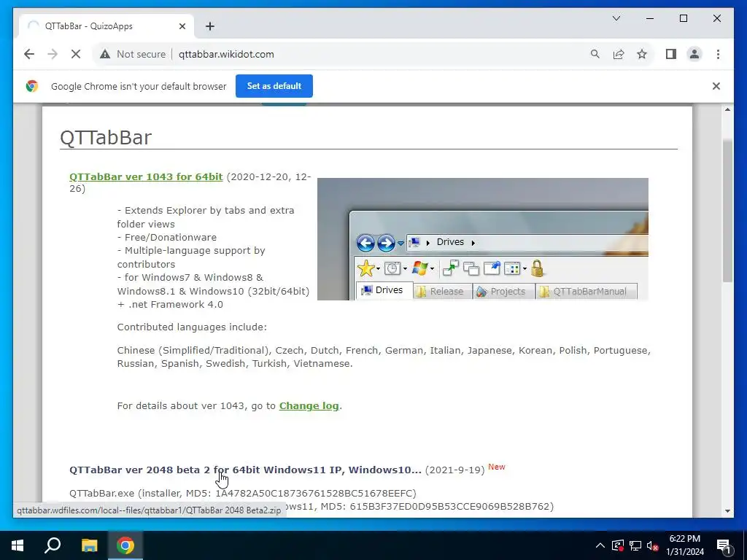Image resolution: width=747 pixels, height=560 pixels.
Task: Open the notification center icon
Action: coord(724,545)
